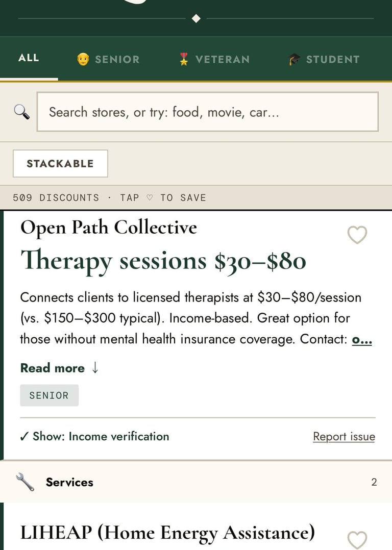Click the SENIOR tag badge

point(49,395)
